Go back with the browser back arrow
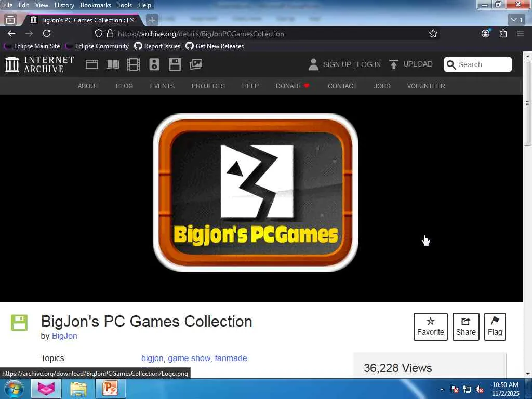This screenshot has height=399, width=532. pyautogui.click(x=11, y=34)
